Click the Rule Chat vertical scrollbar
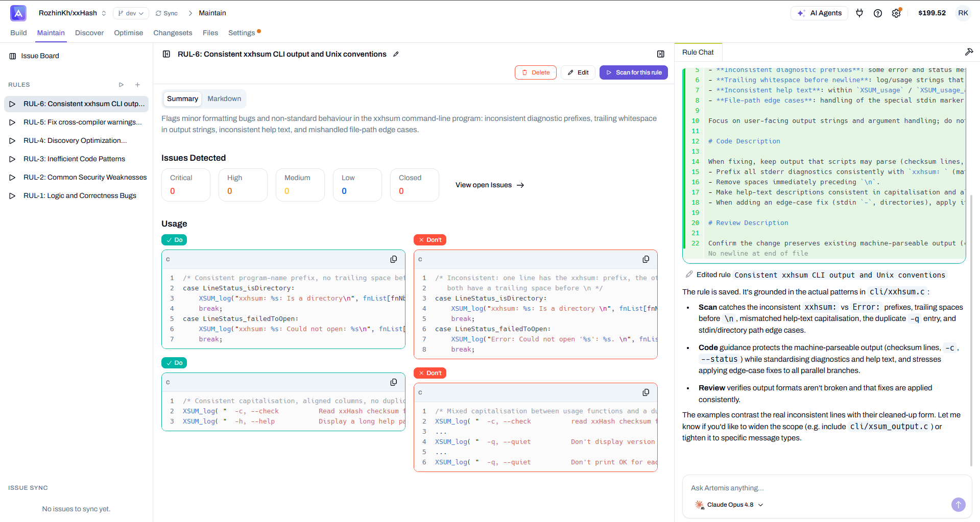 point(971,331)
